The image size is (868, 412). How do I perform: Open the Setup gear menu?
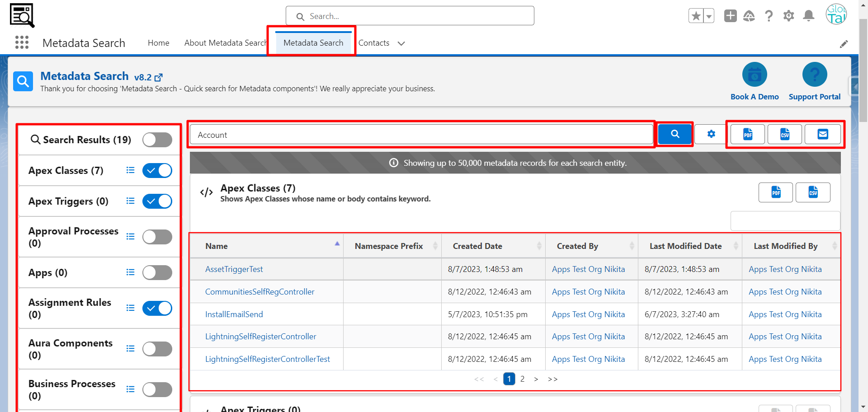click(x=788, y=16)
